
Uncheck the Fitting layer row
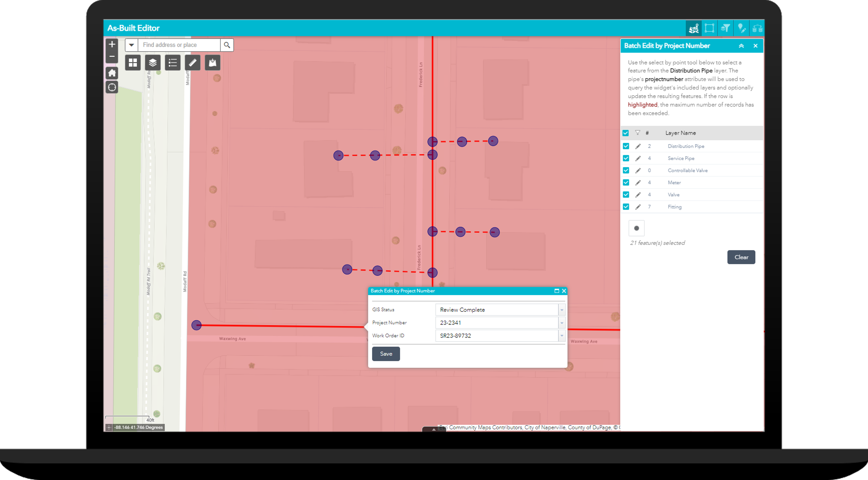tap(626, 207)
